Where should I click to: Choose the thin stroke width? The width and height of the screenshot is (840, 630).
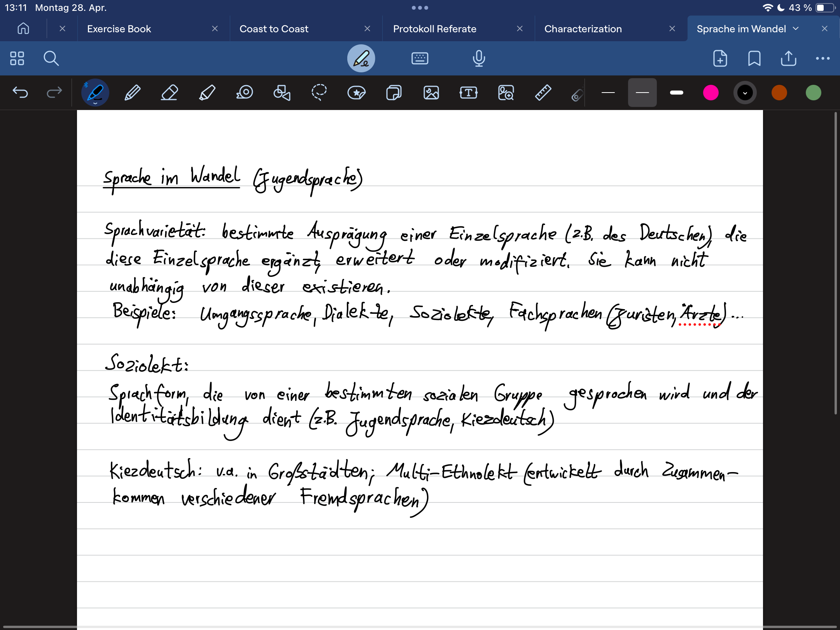[608, 93]
